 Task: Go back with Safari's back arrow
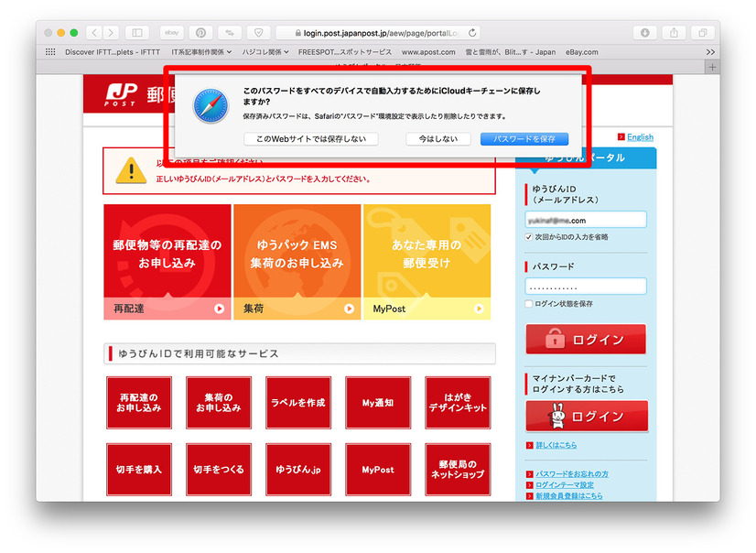pos(94,33)
